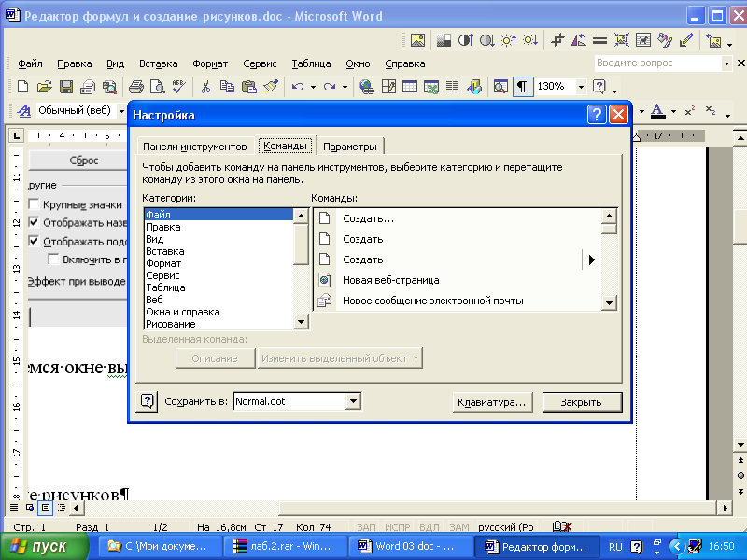
Task: Click the Superscript icon
Action: point(690,111)
